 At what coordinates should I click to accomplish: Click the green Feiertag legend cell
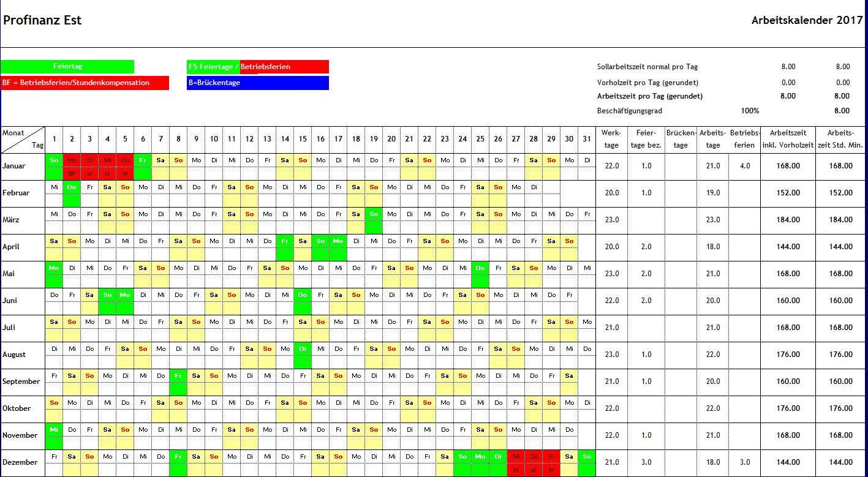pyautogui.click(x=67, y=66)
